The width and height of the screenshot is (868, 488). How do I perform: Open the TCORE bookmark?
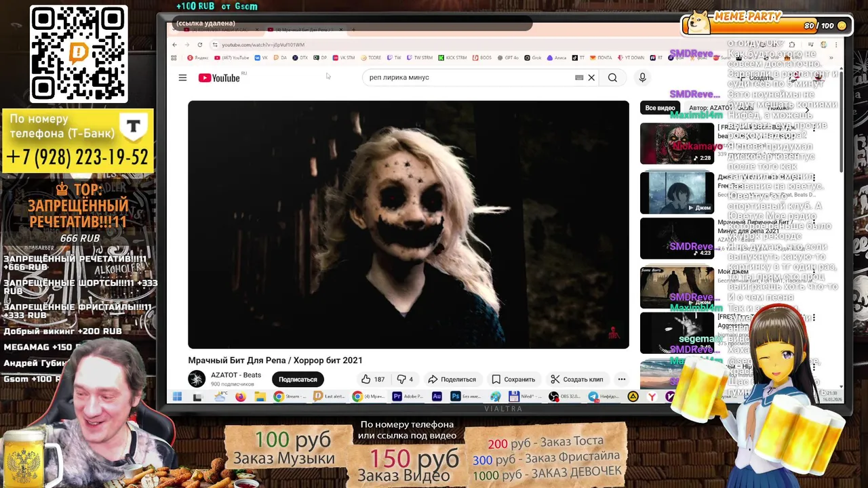[x=370, y=58]
